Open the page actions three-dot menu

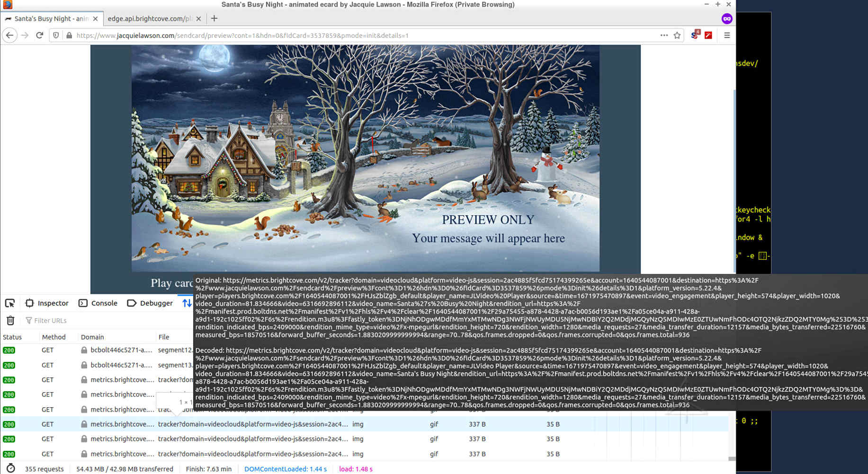coord(664,35)
